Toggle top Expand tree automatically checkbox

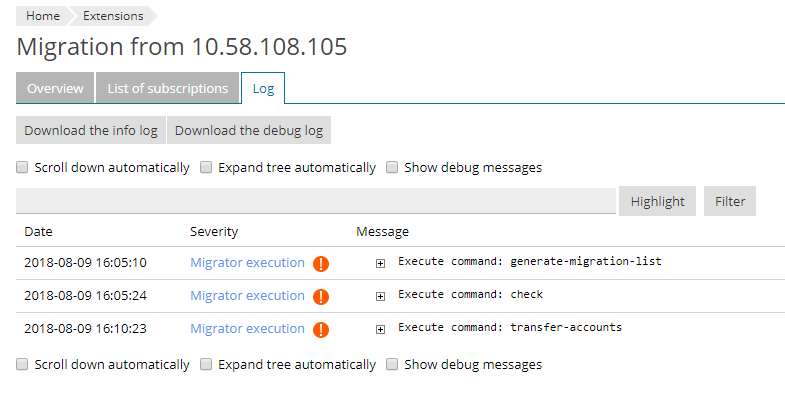click(x=206, y=167)
